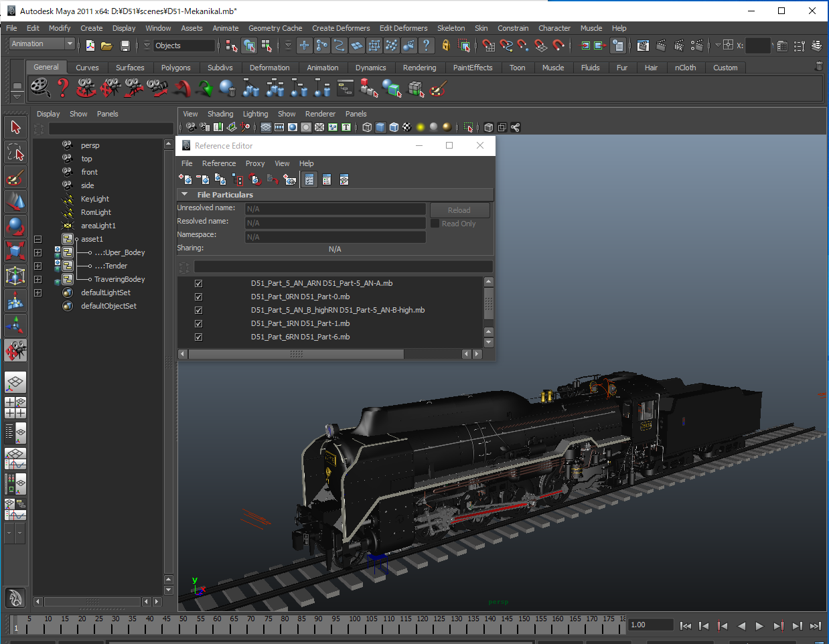This screenshot has width=829, height=644.
Task: Expand the defaultLightSet node
Action: [x=38, y=293]
